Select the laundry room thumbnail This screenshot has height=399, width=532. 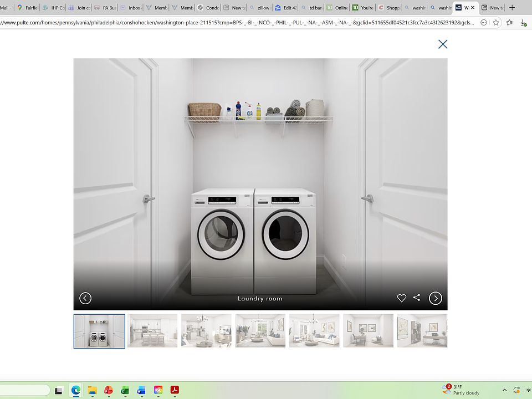click(99, 331)
